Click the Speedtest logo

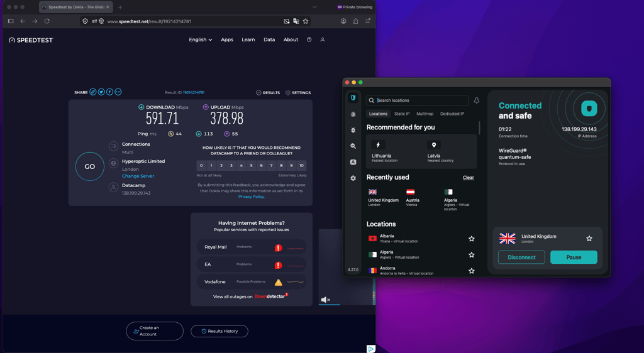click(x=31, y=40)
